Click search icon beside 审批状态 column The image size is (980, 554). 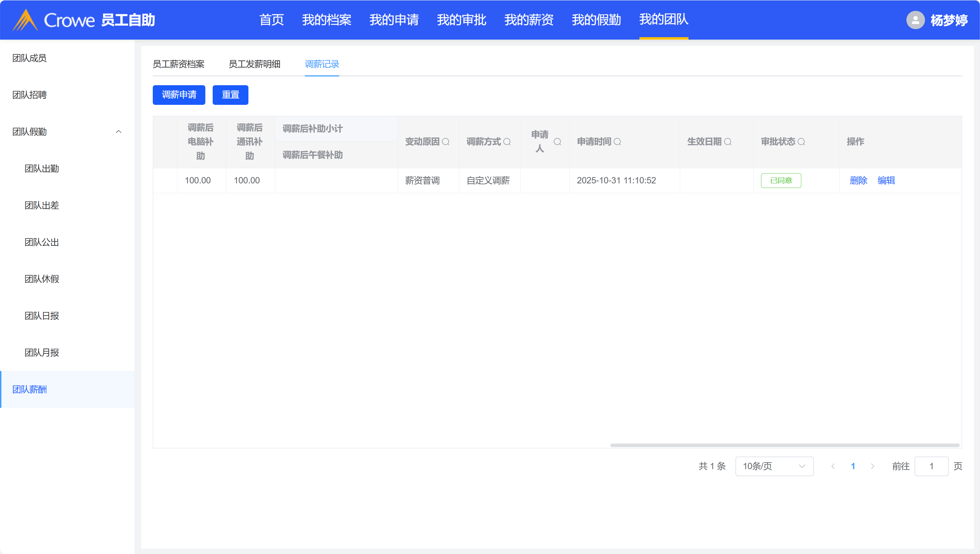(x=801, y=142)
